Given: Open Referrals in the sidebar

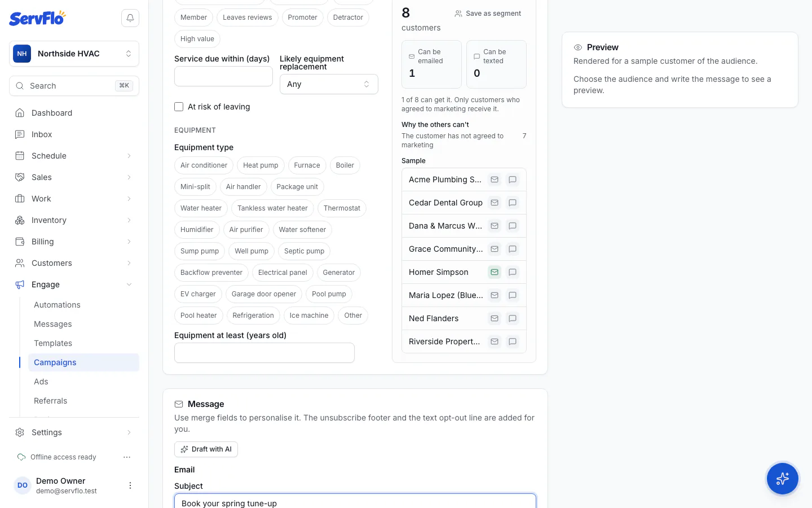Looking at the screenshot, I should click(83, 401).
